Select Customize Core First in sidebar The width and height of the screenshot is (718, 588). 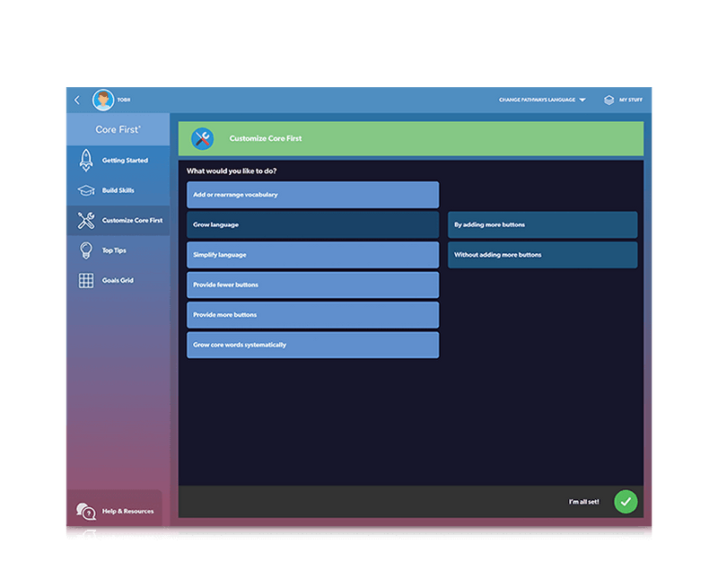[x=118, y=220]
